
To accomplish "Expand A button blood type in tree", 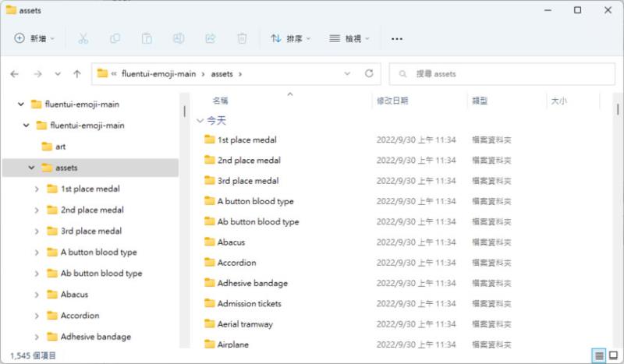I will point(37,253).
